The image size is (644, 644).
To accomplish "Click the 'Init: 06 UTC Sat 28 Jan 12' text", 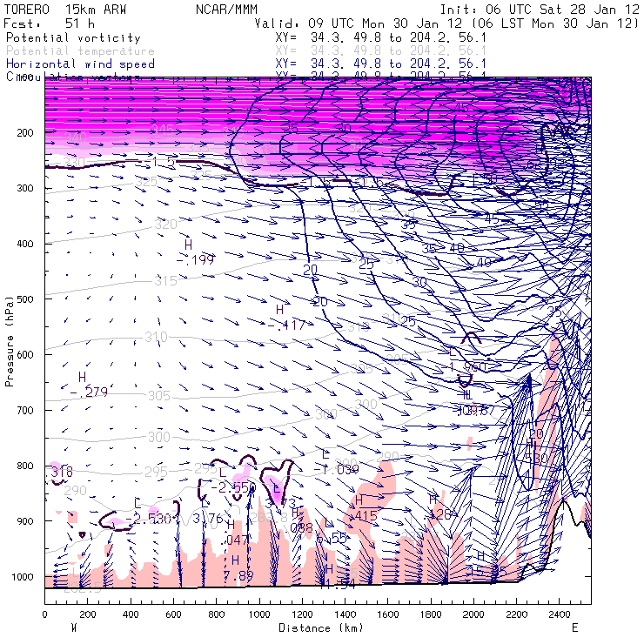I will point(540,9).
